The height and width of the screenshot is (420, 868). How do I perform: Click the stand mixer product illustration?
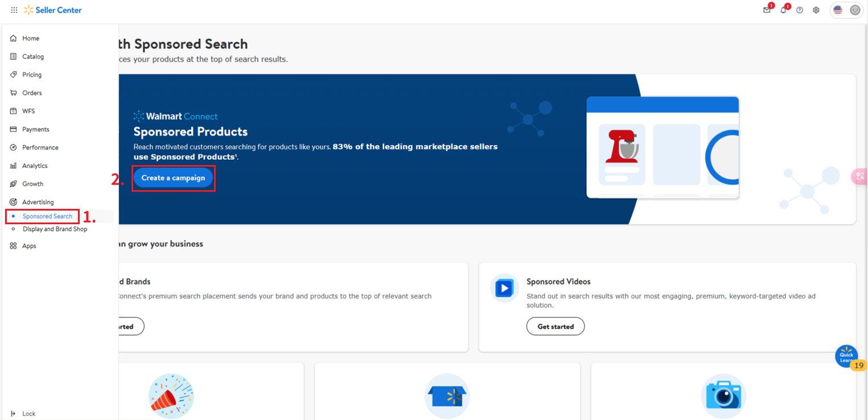tap(621, 147)
